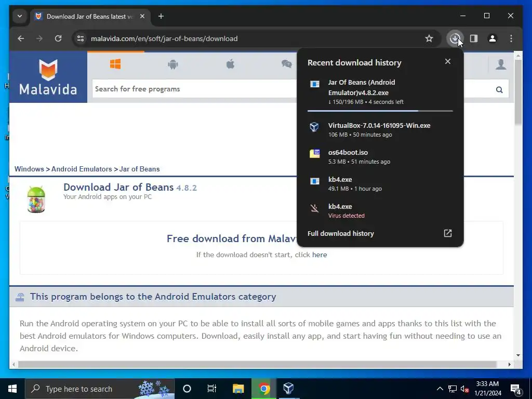532x399 pixels.
Task: Open Chrome three-dot menu
Action: tap(511, 38)
